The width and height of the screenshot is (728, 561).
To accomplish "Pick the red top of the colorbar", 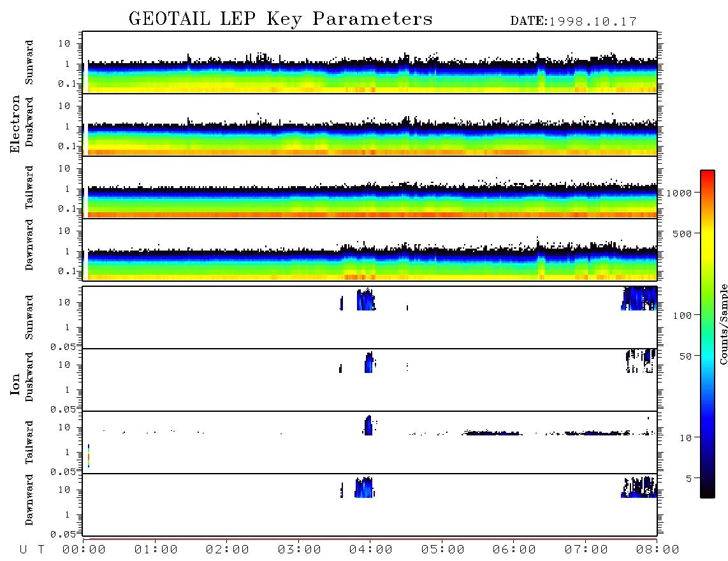I will tap(707, 177).
